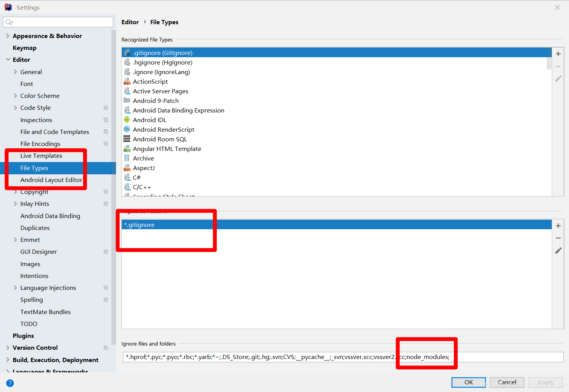This screenshot has width=569, height=392.
Task: Open the help question mark icon
Action: pyautogui.click(x=10, y=383)
